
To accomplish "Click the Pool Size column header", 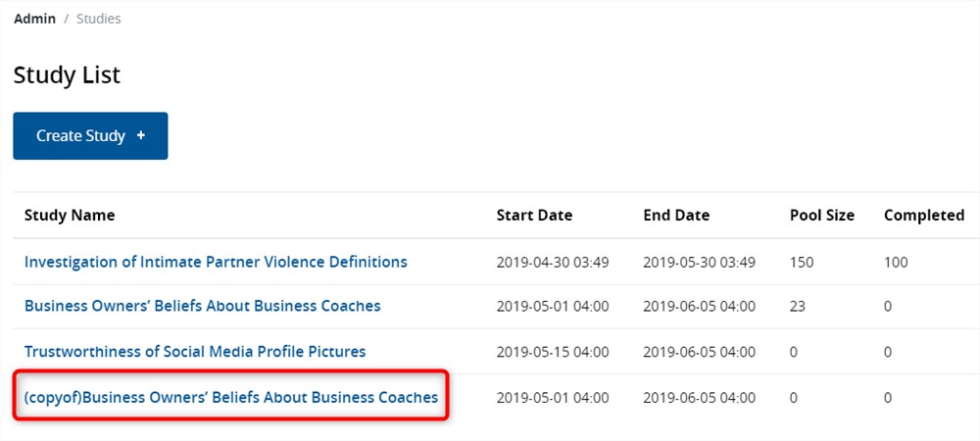I will point(821,216).
